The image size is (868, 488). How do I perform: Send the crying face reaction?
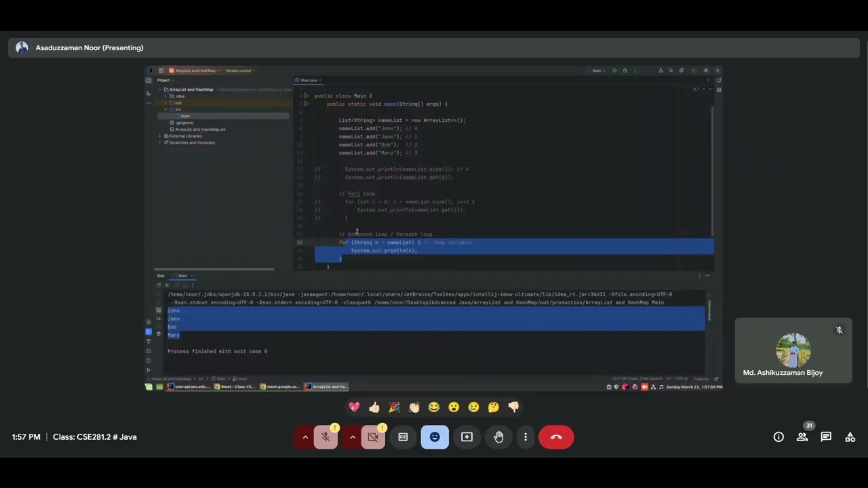pos(474,407)
